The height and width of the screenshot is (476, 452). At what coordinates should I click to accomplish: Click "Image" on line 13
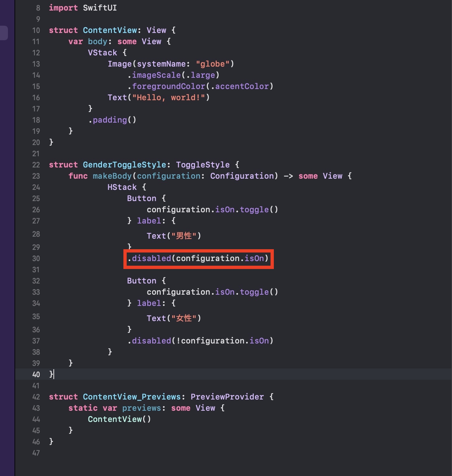[120, 64]
